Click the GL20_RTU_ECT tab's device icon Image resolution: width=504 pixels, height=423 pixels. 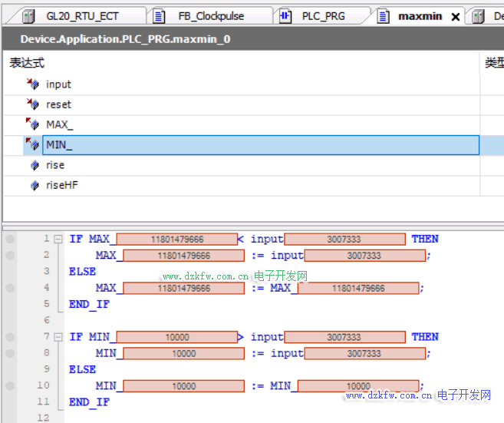click(29, 16)
